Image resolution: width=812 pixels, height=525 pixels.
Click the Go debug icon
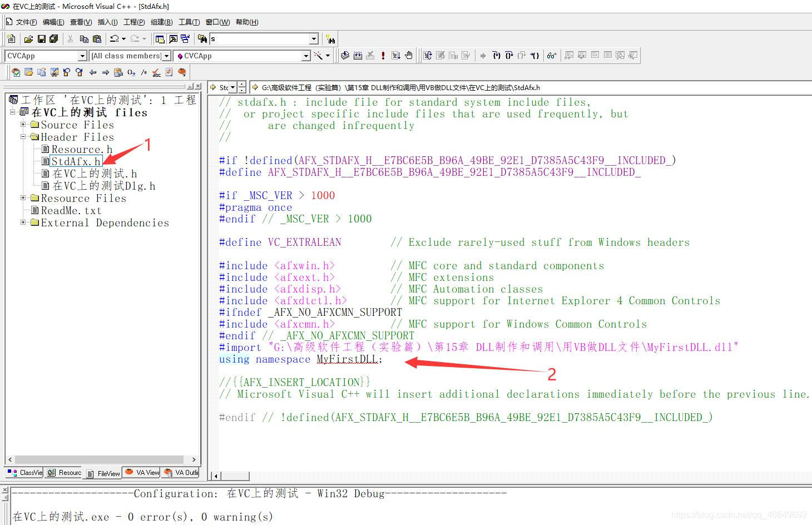(x=396, y=56)
